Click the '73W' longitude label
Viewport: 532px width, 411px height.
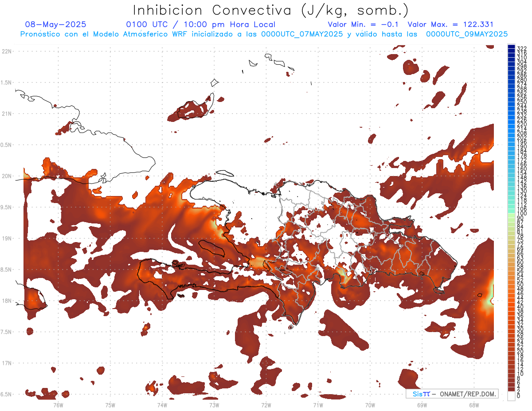point(214,405)
